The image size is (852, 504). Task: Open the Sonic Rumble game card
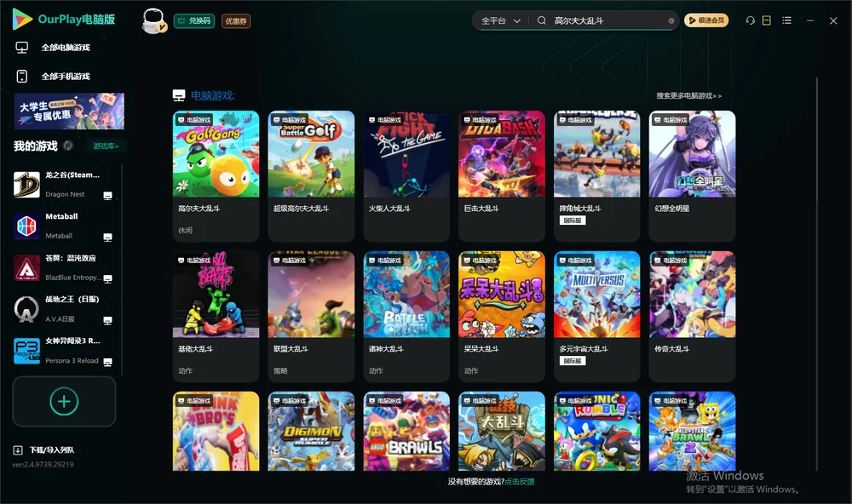(596, 432)
